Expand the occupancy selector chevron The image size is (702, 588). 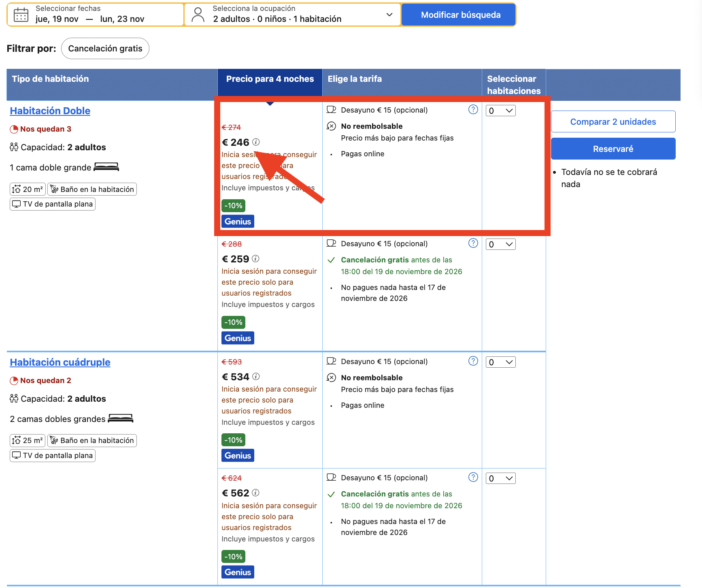[389, 15]
